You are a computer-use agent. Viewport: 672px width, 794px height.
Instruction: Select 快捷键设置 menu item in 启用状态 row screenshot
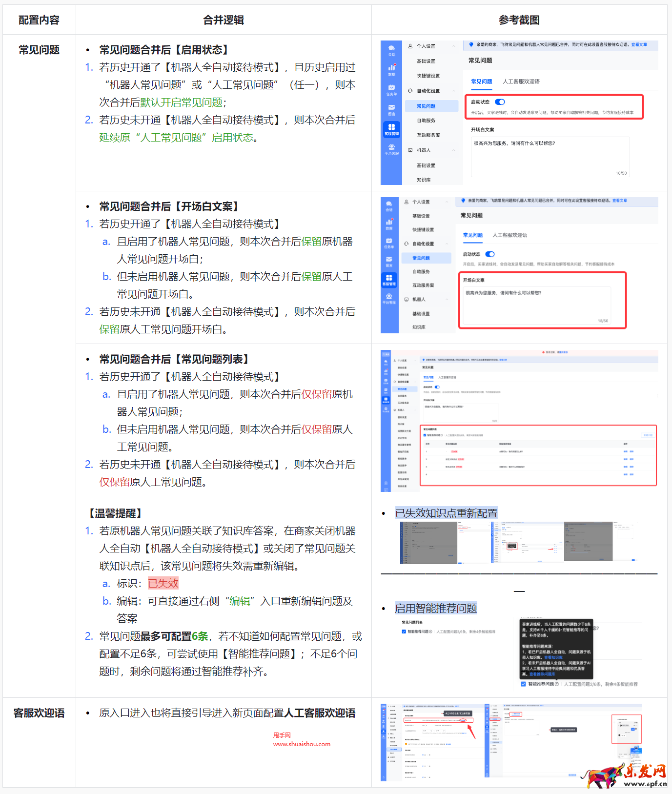[428, 76]
